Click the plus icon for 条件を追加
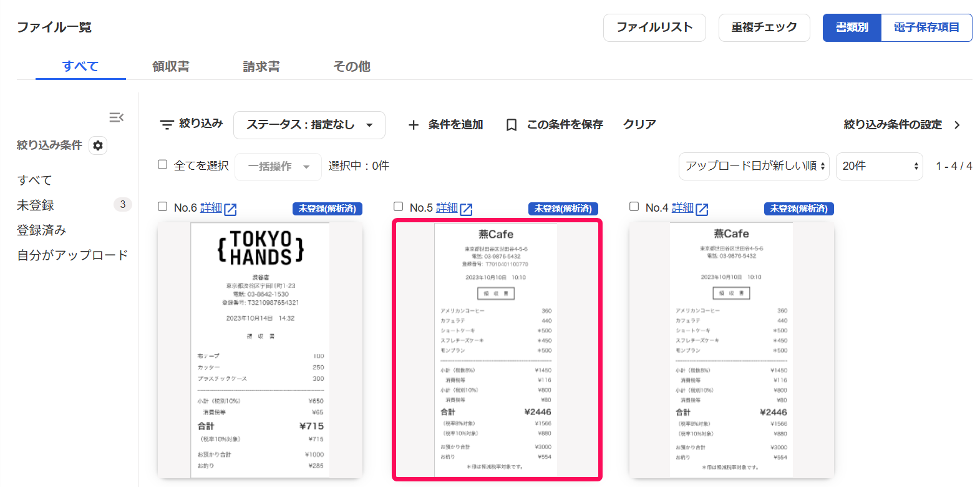This screenshot has height=487, width=980. pos(413,125)
